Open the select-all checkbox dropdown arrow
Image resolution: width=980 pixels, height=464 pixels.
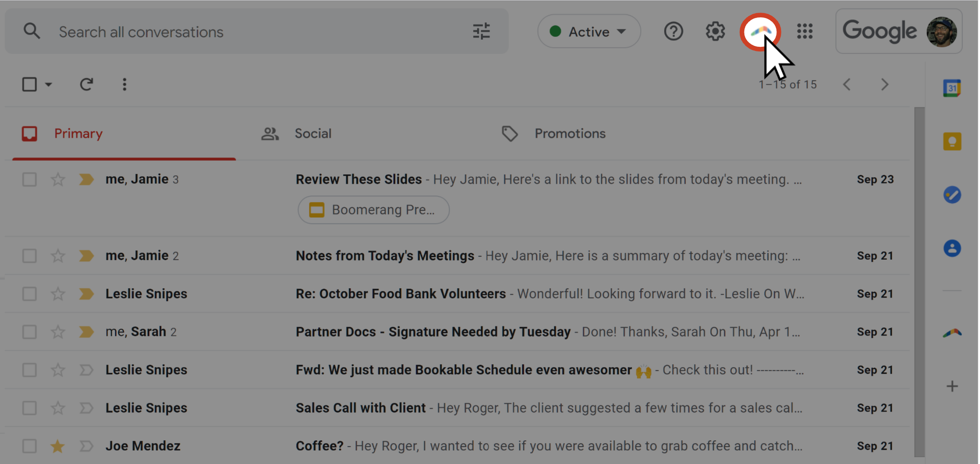tap(48, 84)
